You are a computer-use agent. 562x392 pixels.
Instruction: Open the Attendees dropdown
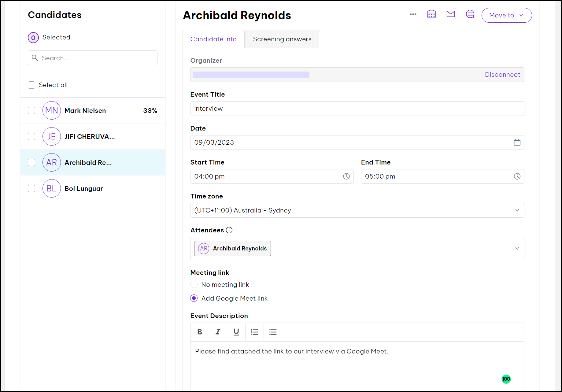[517, 249]
